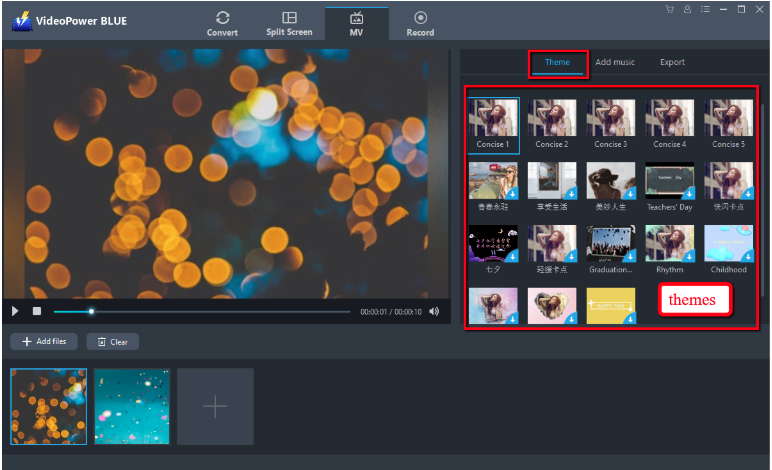Select the 七夕 theme
772x470 pixels.
493,250
